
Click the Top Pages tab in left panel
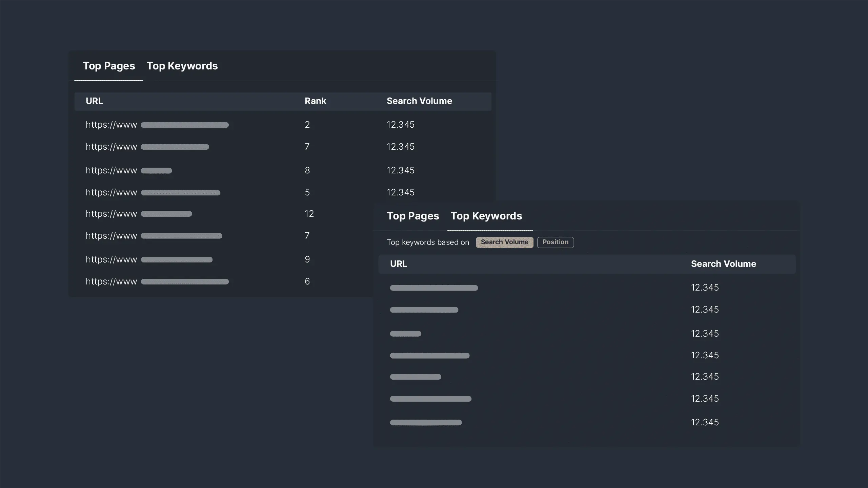[108, 66]
